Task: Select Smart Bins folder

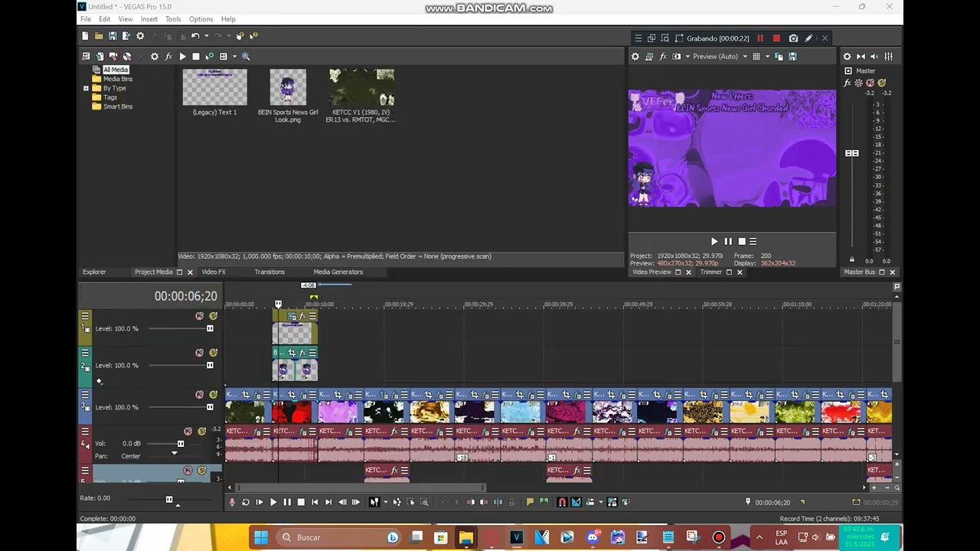Action: point(117,106)
